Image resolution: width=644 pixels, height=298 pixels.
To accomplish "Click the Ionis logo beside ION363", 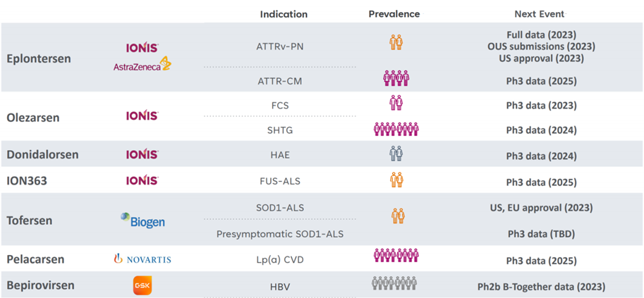I will [142, 181].
